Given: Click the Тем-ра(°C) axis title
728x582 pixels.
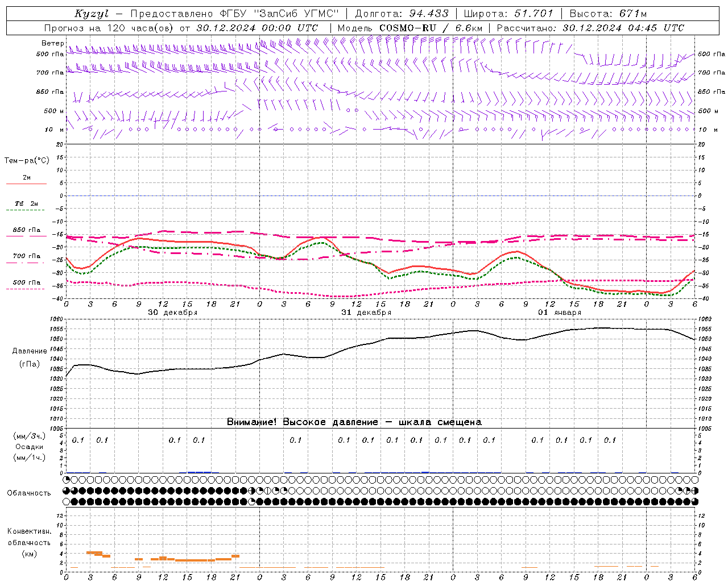Looking at the screenshot, I should [27, 161].
